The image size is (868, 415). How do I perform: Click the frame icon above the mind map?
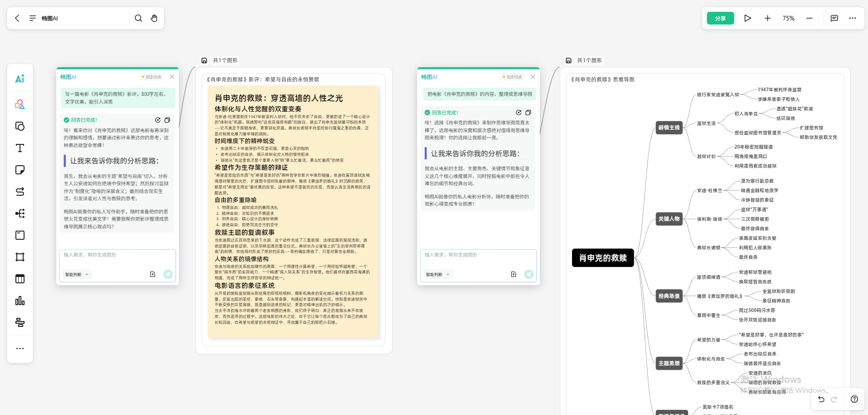[x=568, y=60]
